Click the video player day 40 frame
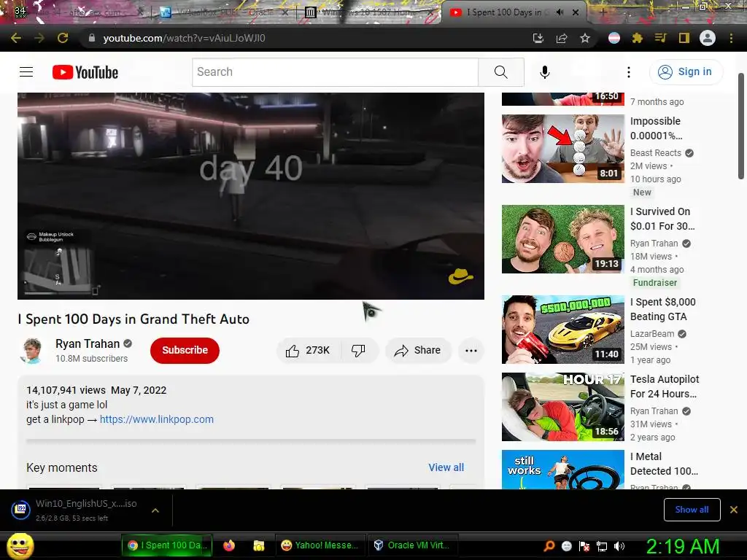 (251, 195)
